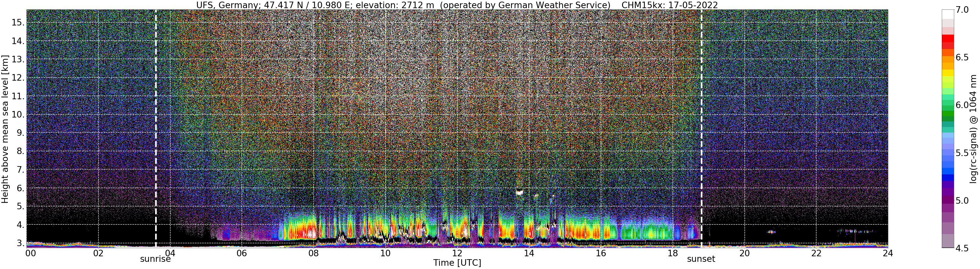This screenshot has width=980, height=269.
Task: Click the height axis tick label 13.
Action: pos(18,59)
